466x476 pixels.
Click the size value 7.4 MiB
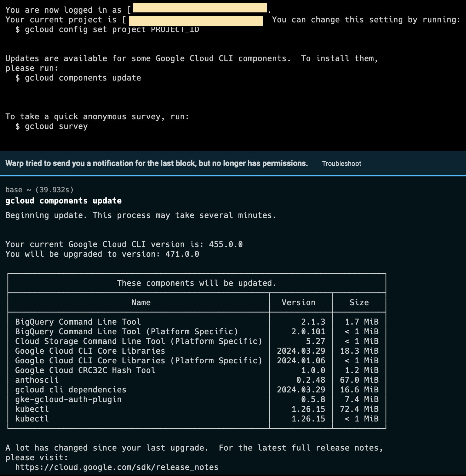tap(361, 400)
